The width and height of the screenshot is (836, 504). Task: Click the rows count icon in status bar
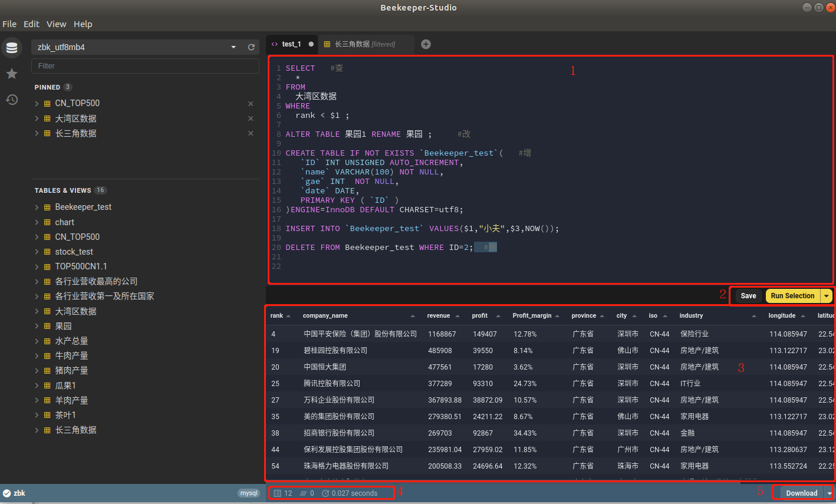tap(277, 493)
